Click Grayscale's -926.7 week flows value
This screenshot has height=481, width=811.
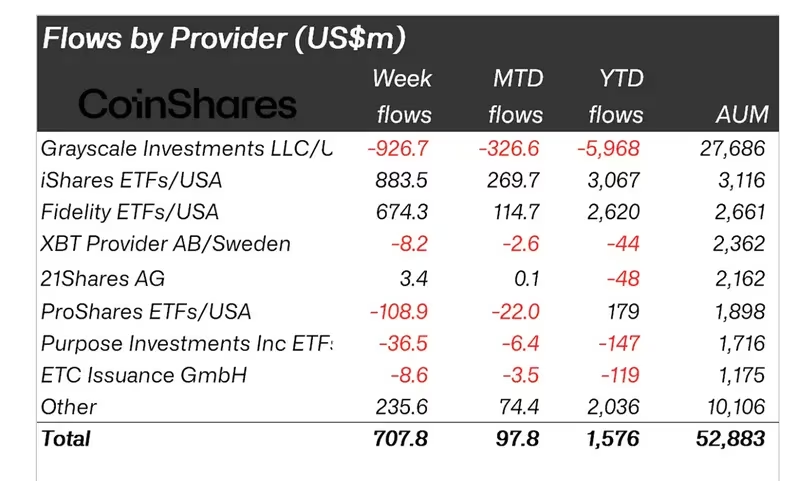point(399,149)
